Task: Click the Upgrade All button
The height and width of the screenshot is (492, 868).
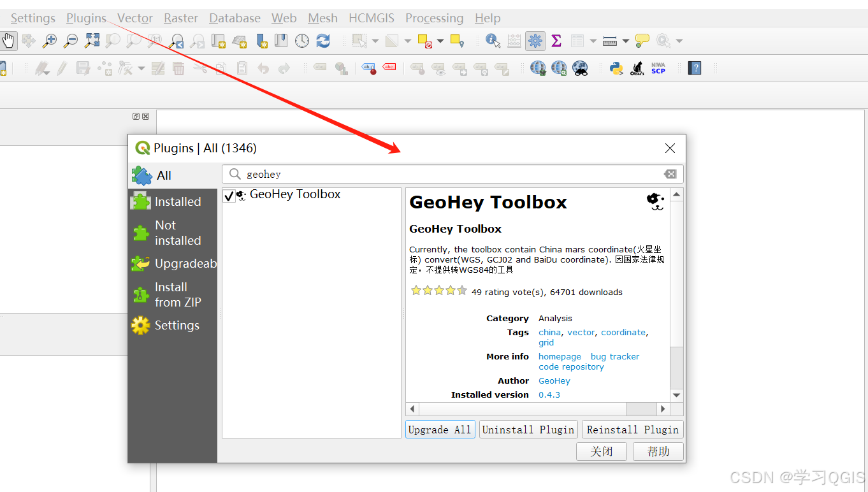Action: pos(440,430)
